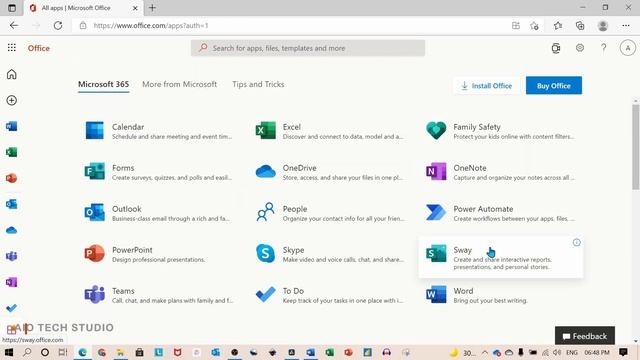This screenshot has height=360, width=640.
Task: Open Task View on taskbar
Action: tap(62, 352)
